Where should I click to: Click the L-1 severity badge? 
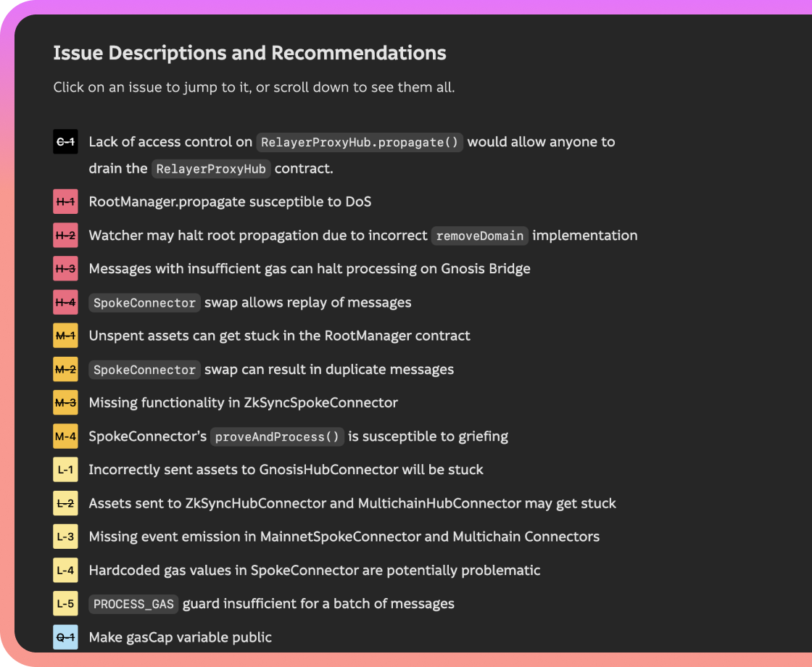65,470
